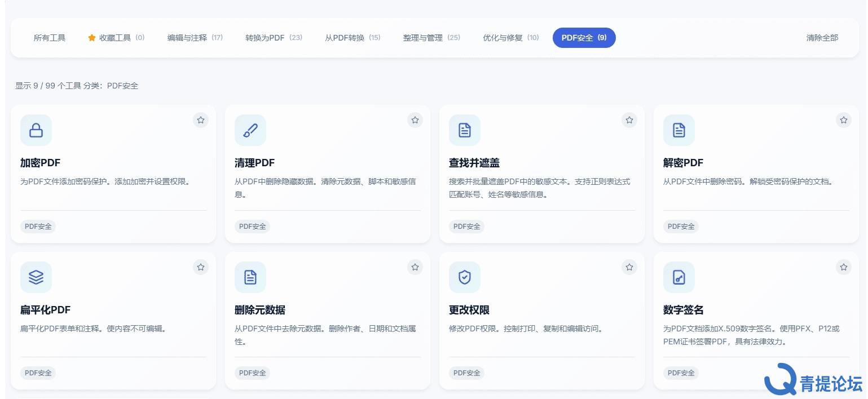Click the document icon on 删除元数据 card
868x399 pixels.
pyautogui.click(x=250, y=277)
